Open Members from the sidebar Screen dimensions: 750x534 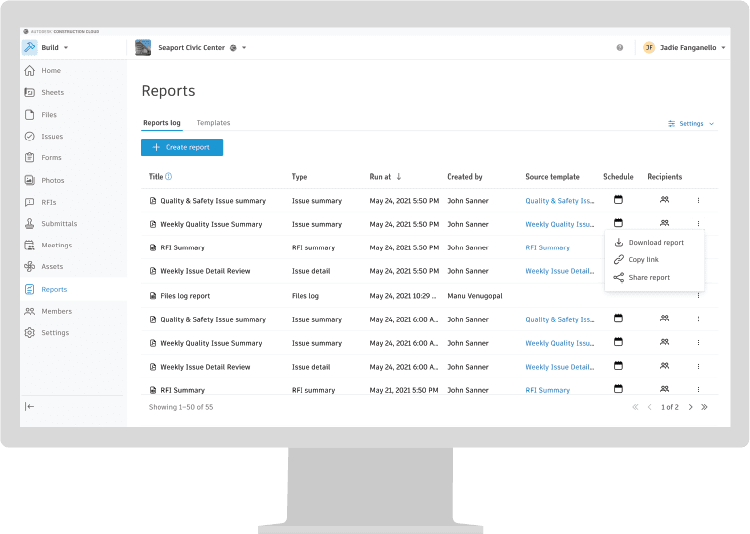click(56, 312)
